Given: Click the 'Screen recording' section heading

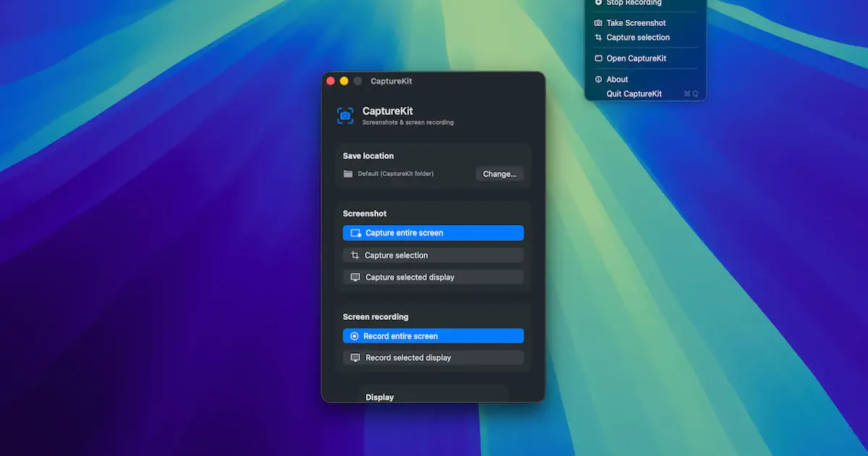Looking at the screenshot, I should [375, 317].
